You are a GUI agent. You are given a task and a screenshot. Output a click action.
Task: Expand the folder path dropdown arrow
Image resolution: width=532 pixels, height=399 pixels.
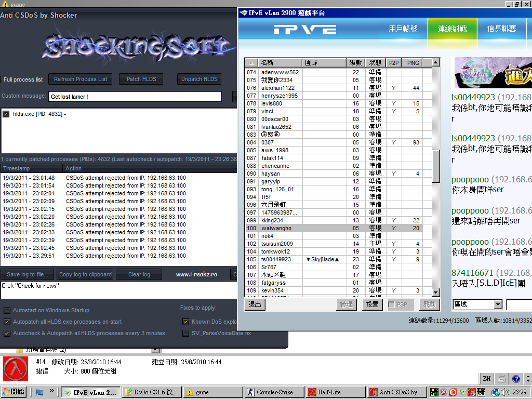pos(155,350)
